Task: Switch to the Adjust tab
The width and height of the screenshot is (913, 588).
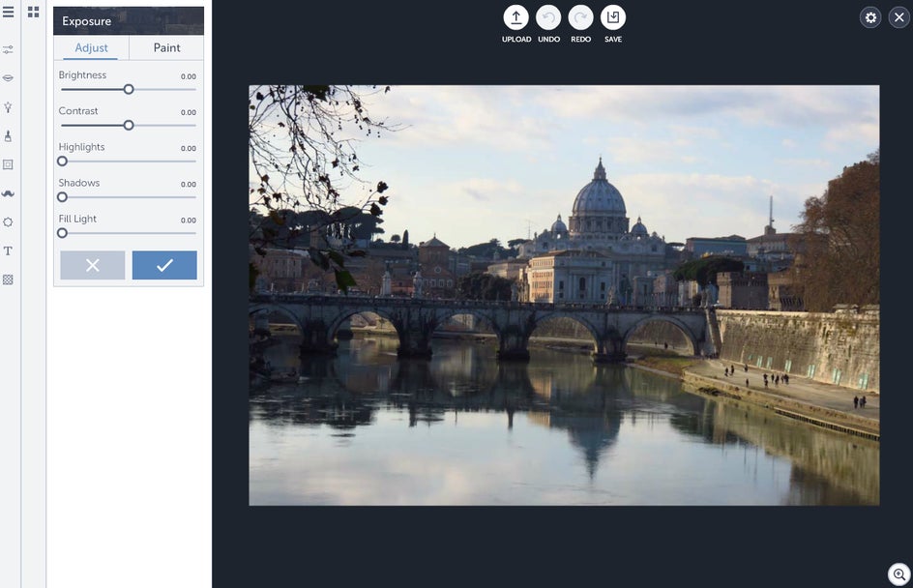Action: pos(92,47)
